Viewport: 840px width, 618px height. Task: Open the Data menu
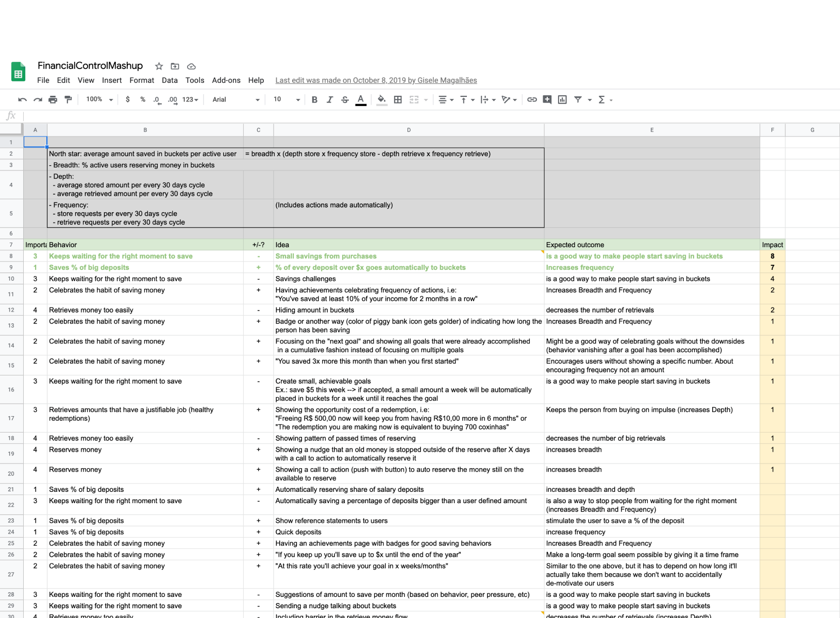point(170,80)
